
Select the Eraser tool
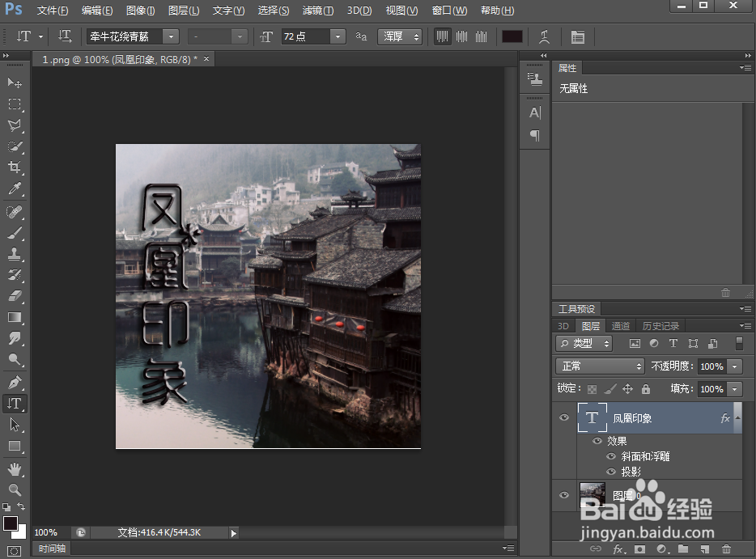pyautogui.click(x=15, y=296)
